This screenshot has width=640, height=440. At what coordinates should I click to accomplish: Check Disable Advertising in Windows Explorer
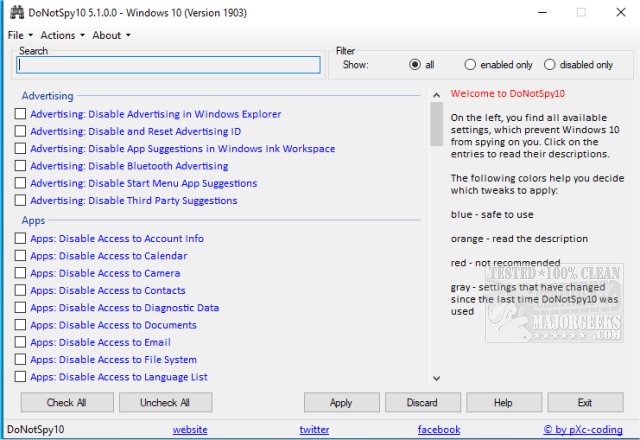click(20, 113)
